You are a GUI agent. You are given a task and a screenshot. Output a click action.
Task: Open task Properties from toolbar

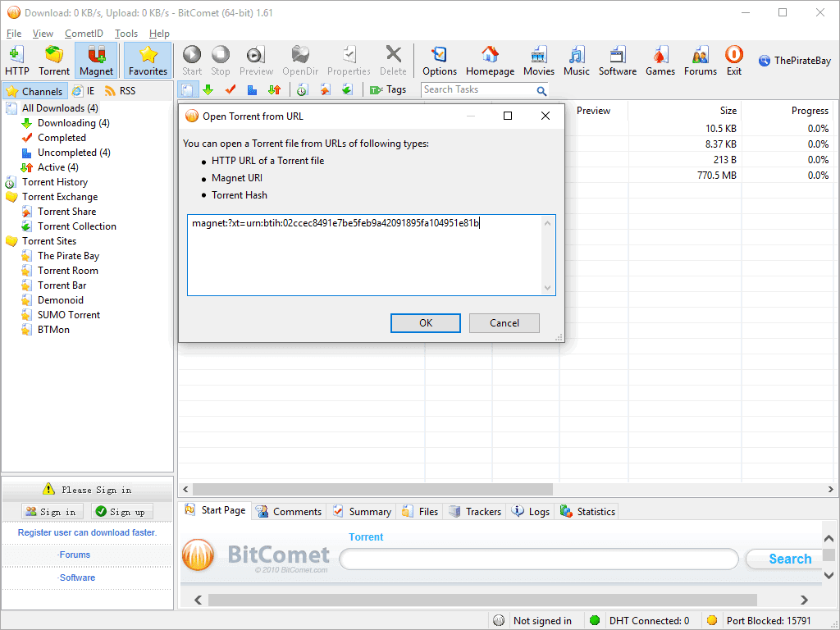tap(349, 61)
